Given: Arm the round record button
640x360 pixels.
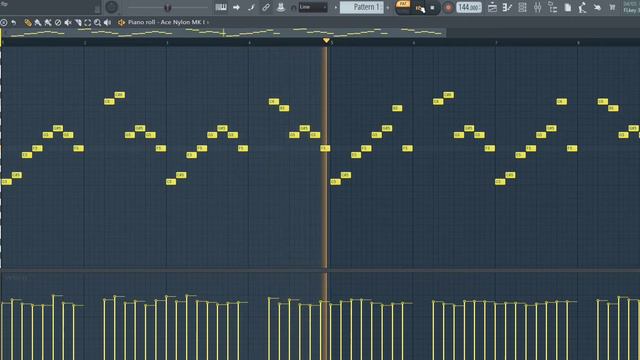Looking at the screenshot, I should (448, 7).
